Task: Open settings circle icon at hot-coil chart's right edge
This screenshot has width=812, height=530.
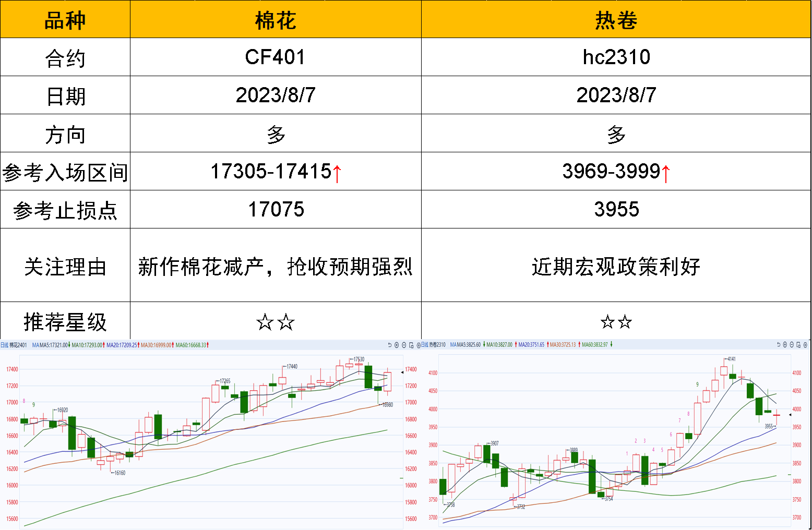Action: (805, 345)
